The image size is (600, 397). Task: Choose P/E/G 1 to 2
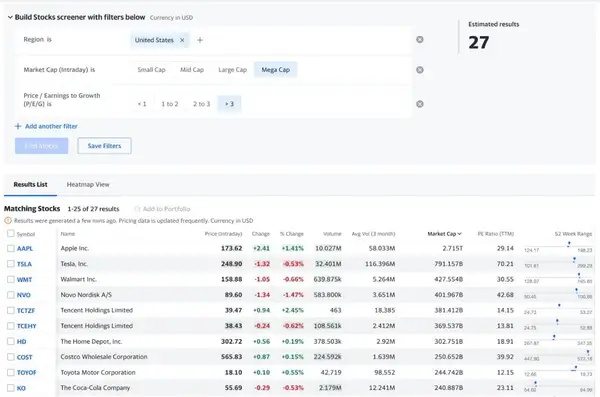pyautogui.click(x=170, y=104)
